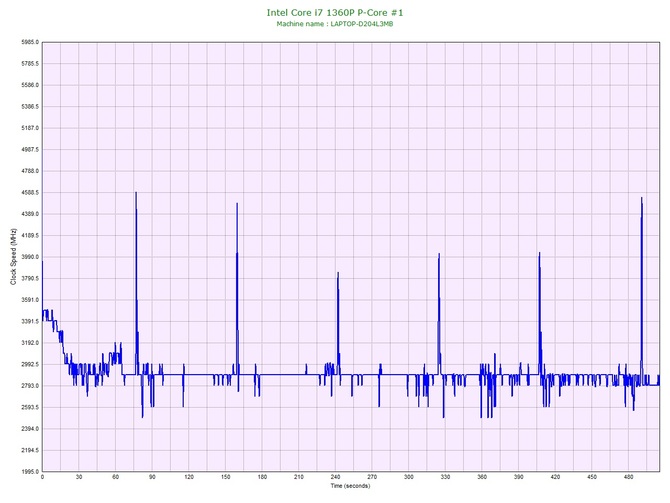
Task: Click the clock spike peak near 325 seconds
Action: [x=439, y=255]
